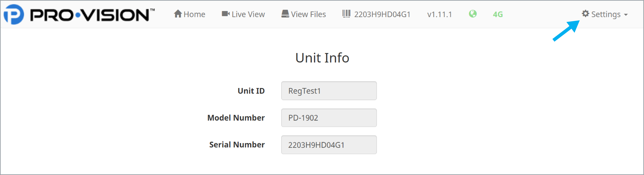The width and height of the screenshot is (644, 175).
Task: Click the Pro-Vision circular P logo
Action: (x=14, y=14)
